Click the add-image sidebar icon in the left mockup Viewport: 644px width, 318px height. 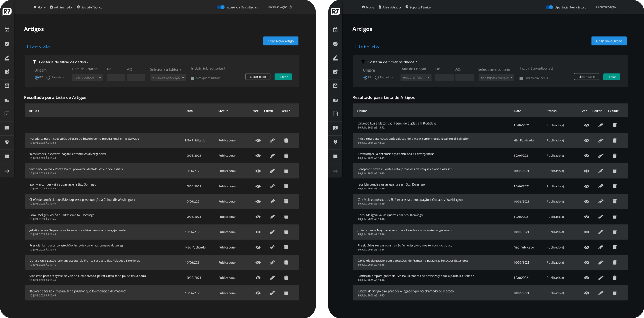pyautogui.click(x=7, y=72)
